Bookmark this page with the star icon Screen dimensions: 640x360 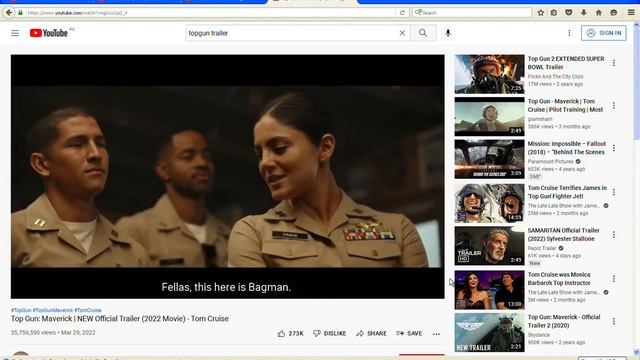(x=541, y=13)
